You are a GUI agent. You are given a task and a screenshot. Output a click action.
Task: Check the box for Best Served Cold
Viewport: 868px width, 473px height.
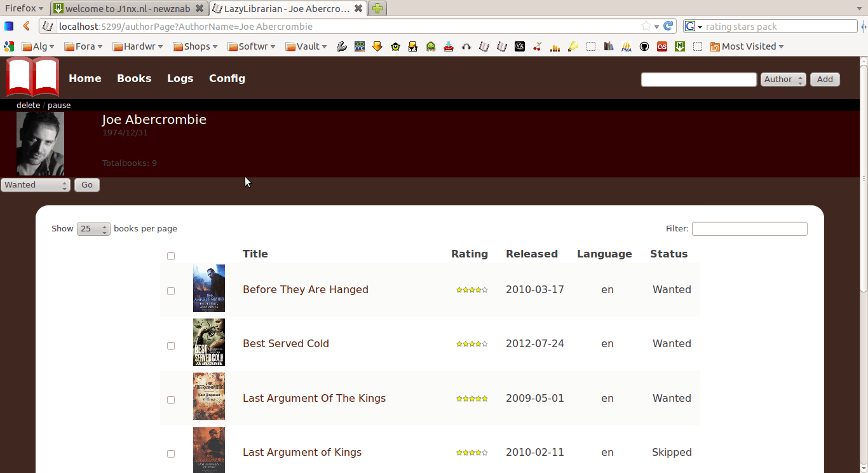(x=171, y=346)
